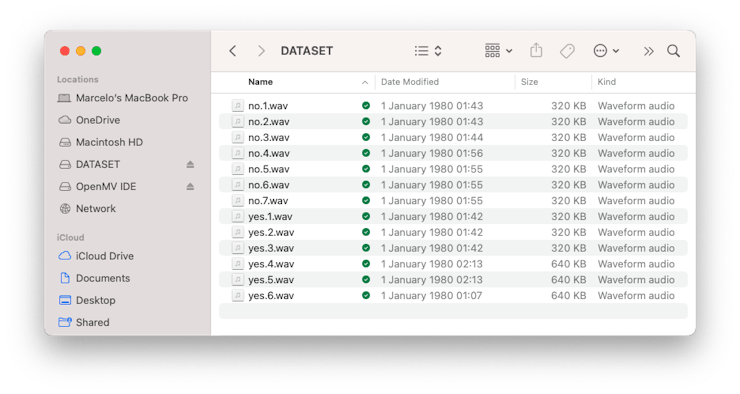The height and width of the screenshot is (394, 740).
Task: Go back with the left chevron
Action: pos(233,51)
